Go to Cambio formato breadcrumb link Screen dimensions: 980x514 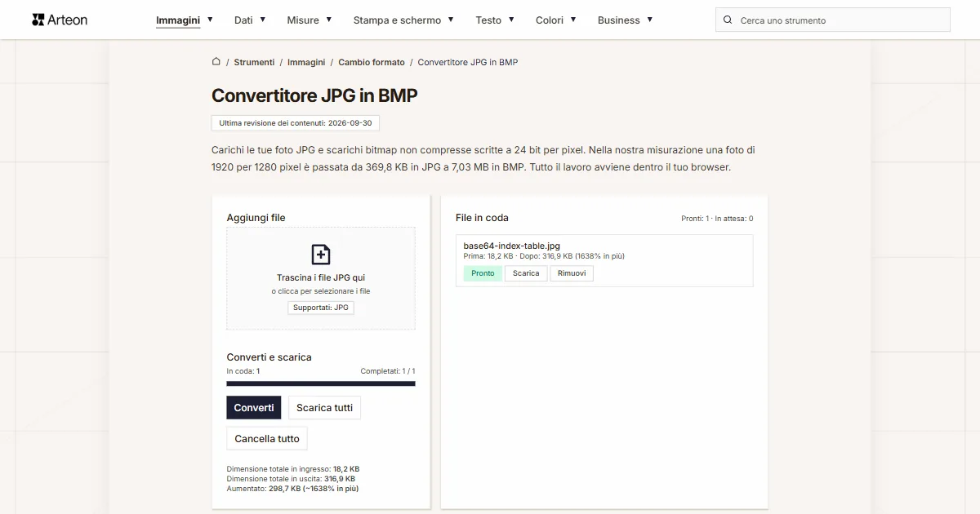[372, 62]
